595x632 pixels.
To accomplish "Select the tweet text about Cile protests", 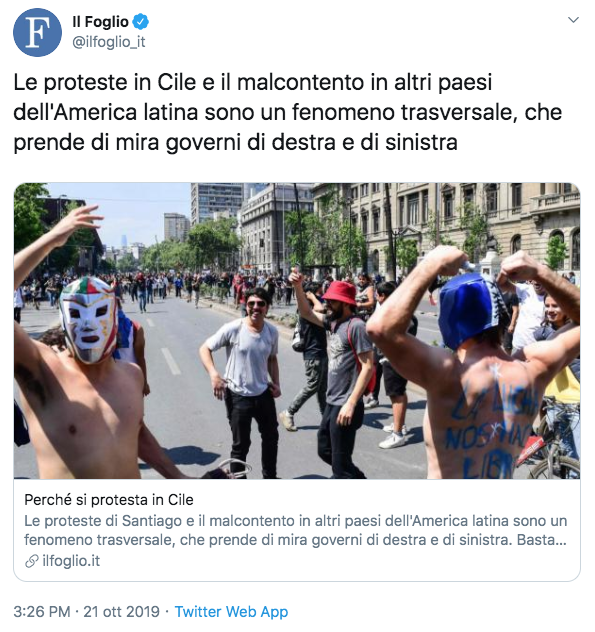I will pos(287,112).
